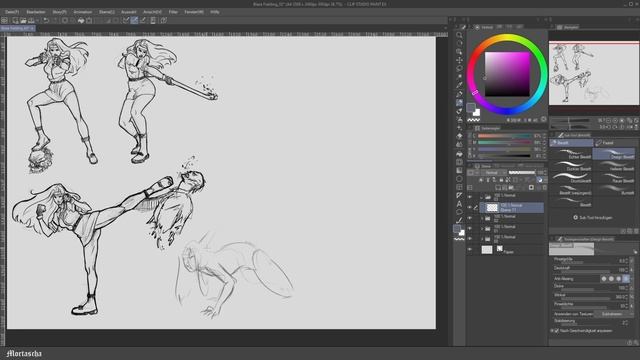Choose the Design-Bleistift brush
This screenshot has width=640, height=360.
614,154
